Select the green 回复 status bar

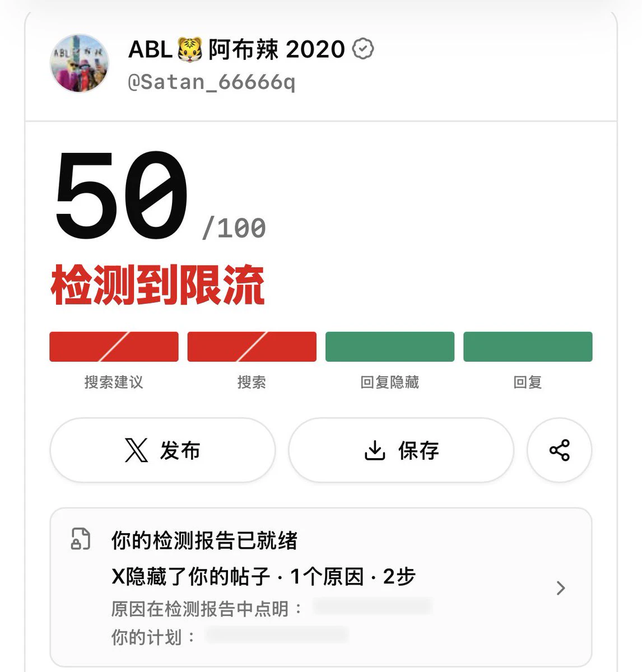click(x=528, y=347)
